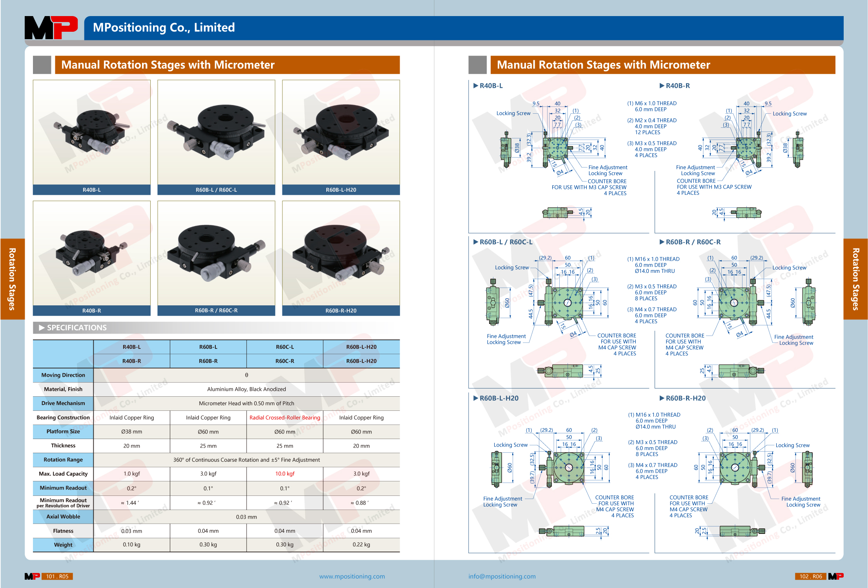Click the 101 . R05 page number badge

pos(57,576)
